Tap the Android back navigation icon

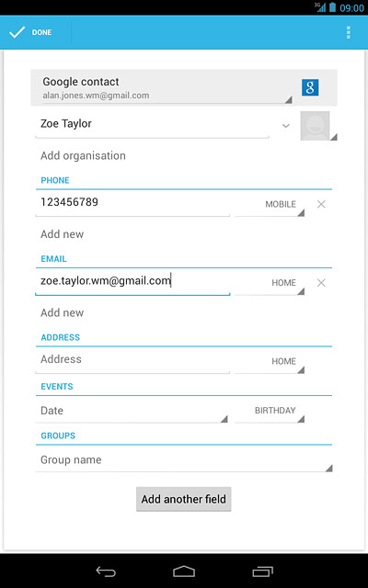(106, 571)
